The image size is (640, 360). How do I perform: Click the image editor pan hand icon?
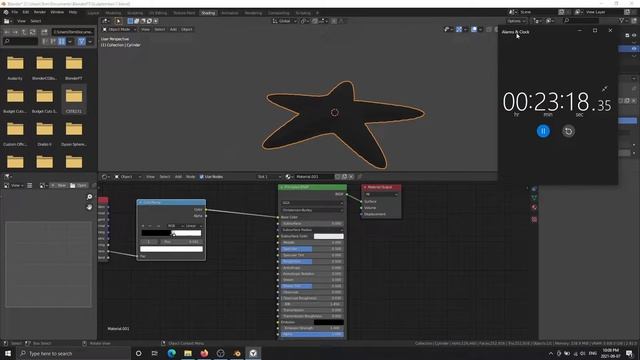click(x=89, y=207)
